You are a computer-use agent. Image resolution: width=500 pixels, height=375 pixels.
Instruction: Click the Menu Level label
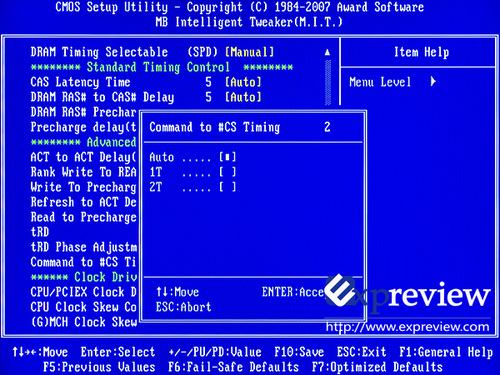tap(380, 82)
